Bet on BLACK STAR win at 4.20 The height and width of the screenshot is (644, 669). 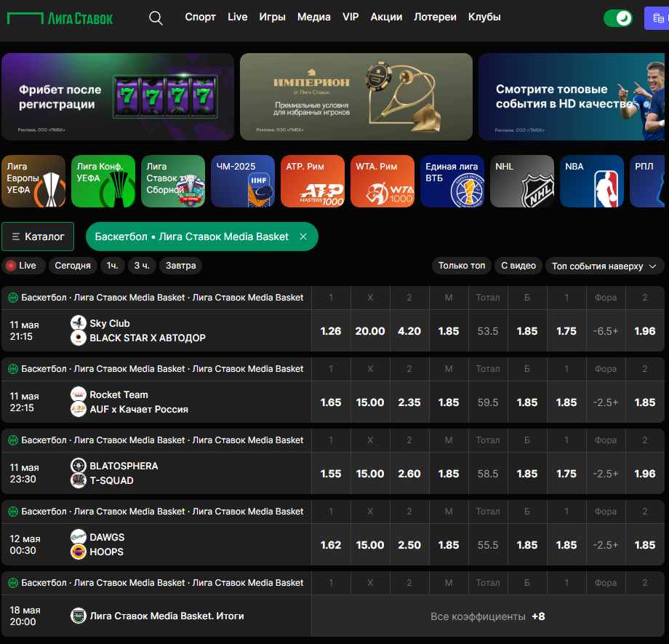click(409, 331)
